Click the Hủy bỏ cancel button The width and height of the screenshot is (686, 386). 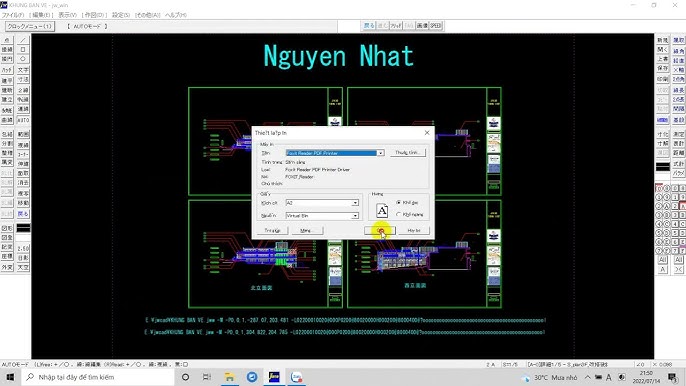click(414, 230)
